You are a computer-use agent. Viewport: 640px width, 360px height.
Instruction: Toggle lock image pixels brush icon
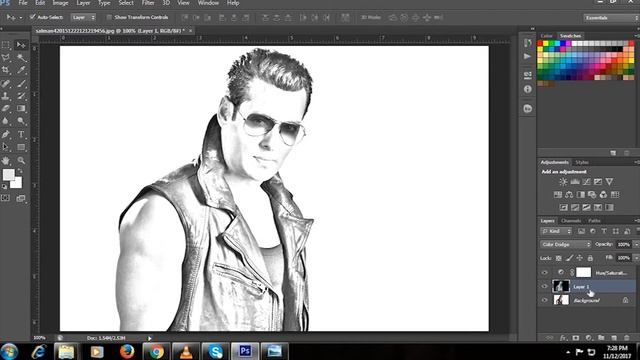569,258
